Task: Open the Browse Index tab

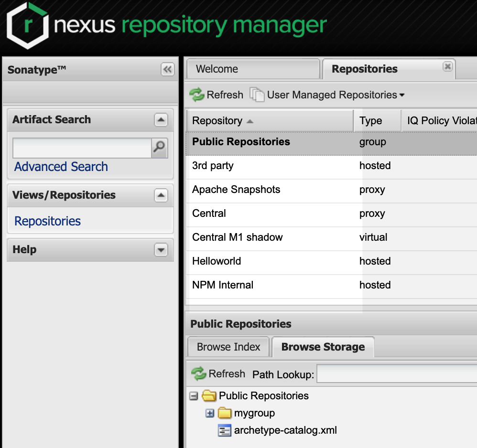Action: (x=228, y=347)
